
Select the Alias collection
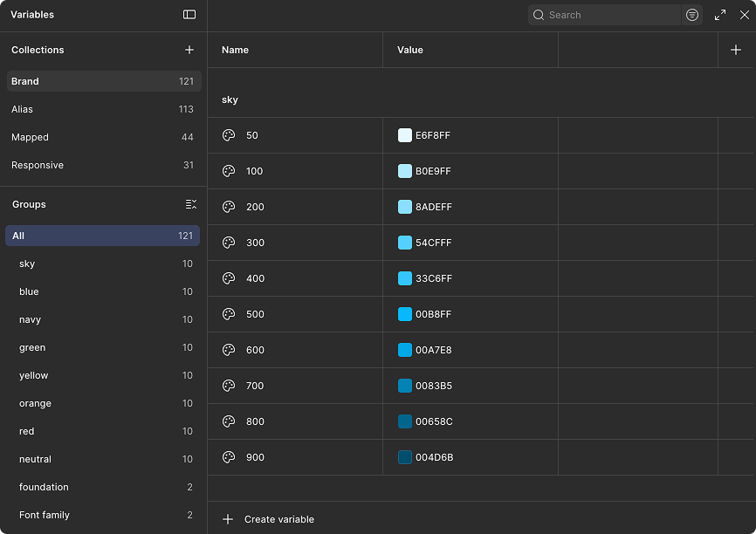[104, 109]
